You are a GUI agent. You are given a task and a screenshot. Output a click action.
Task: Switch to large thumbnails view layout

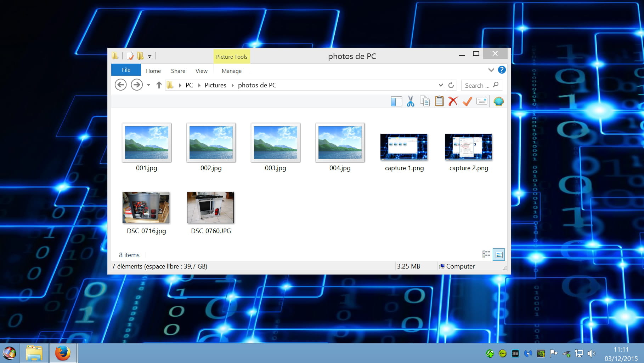coord(499,254)
